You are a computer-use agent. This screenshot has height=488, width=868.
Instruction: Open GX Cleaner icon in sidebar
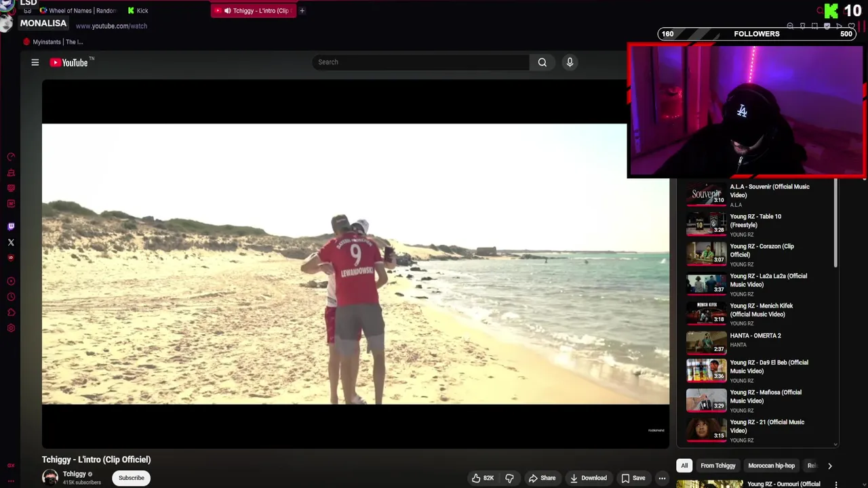(x=11, y=173)
